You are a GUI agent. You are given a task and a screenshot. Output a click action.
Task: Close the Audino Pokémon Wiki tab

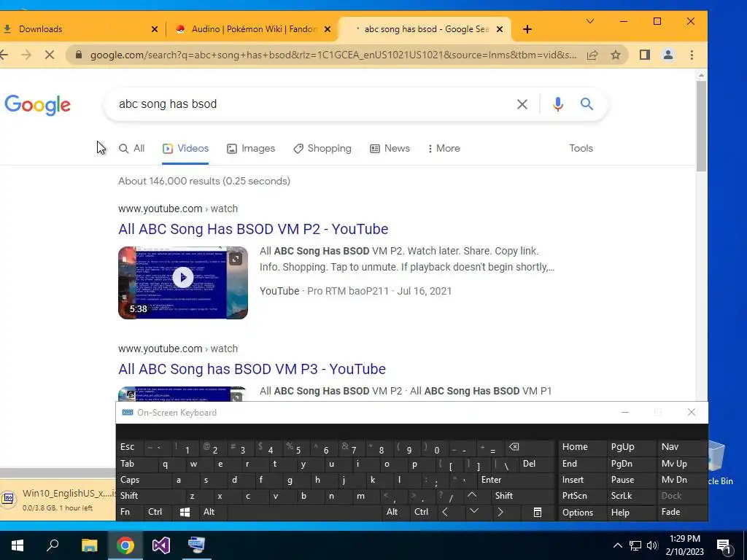click(328, 29)
